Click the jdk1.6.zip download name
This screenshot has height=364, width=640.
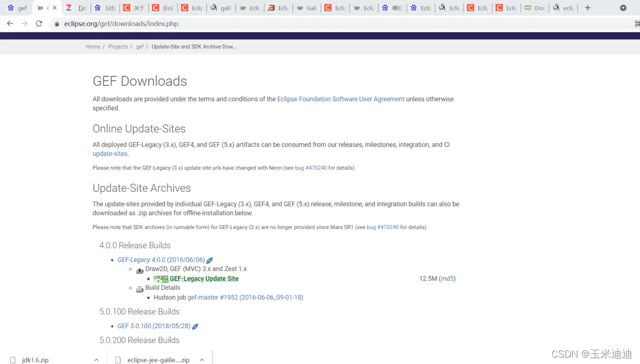click(35, 360)
